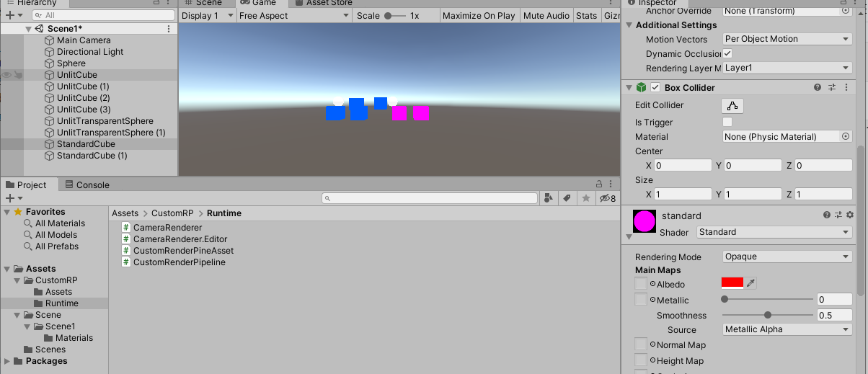The height and width of the screenshot is (374, 868).
Task: Open the Shader dropdown
Action: click(x=774, y=232)
